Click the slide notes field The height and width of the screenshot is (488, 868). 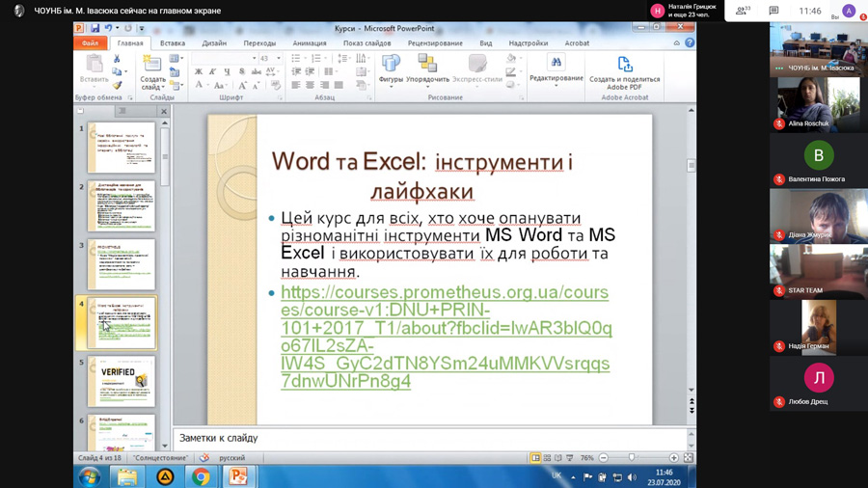(x=430, y=438)
